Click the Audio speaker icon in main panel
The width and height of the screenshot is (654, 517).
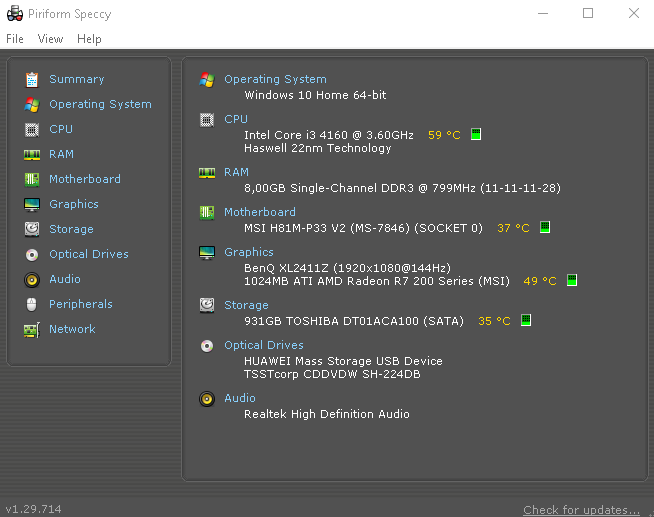tap(207, 399)
